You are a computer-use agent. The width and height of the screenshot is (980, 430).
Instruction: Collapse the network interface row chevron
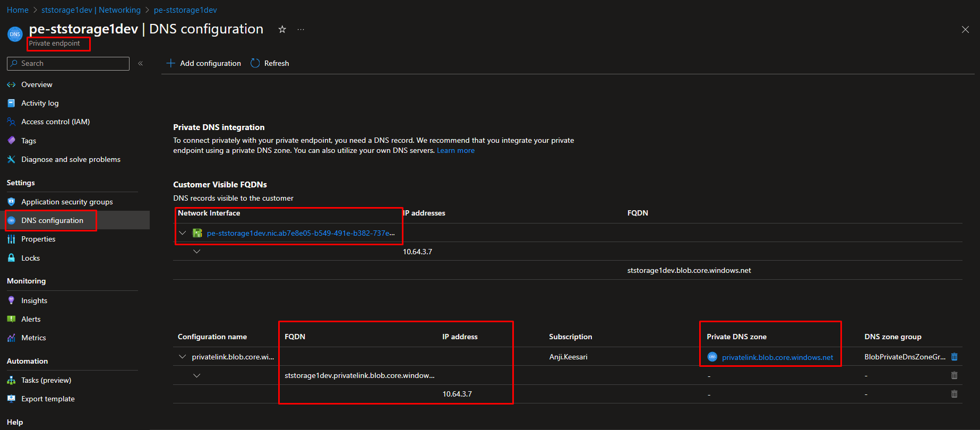tap(183, 233)
